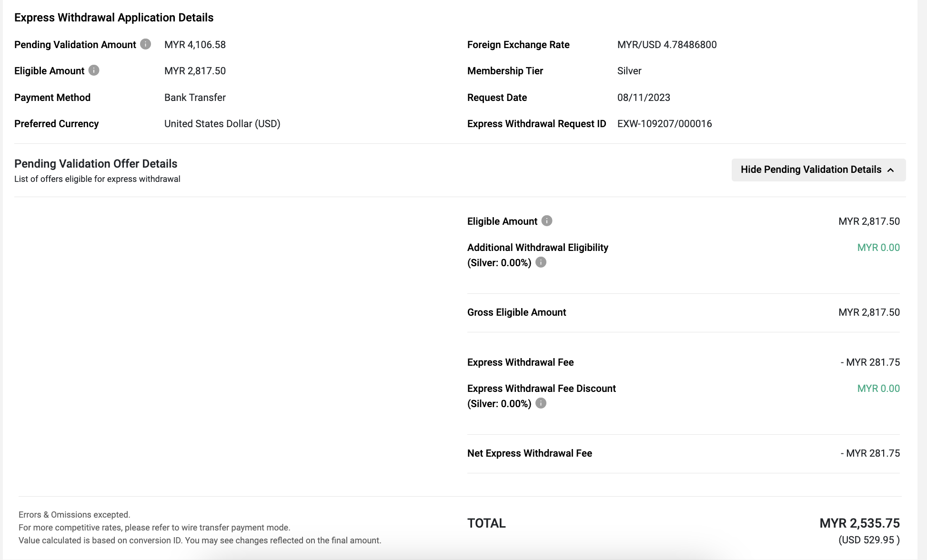Click Express Withdrawal Application Details heading
The width and height of the screenshot is (927, 560).
tap(114, 18)
